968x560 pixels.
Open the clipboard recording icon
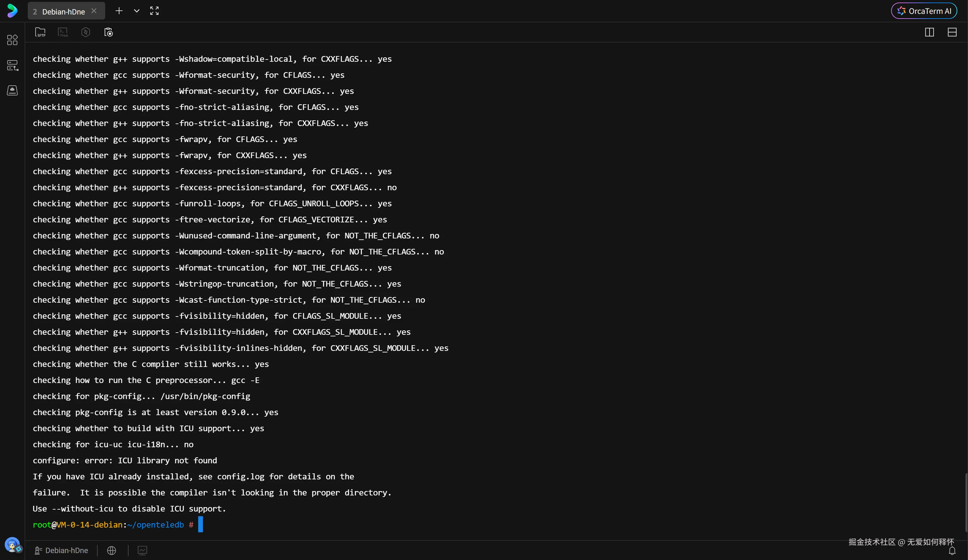[109, 32]
